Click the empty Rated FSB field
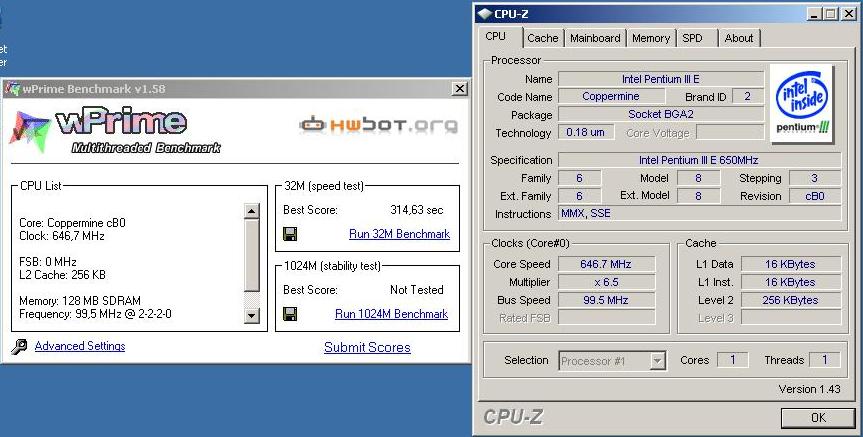This screenshot has height=437, width=863. [607, 318]
